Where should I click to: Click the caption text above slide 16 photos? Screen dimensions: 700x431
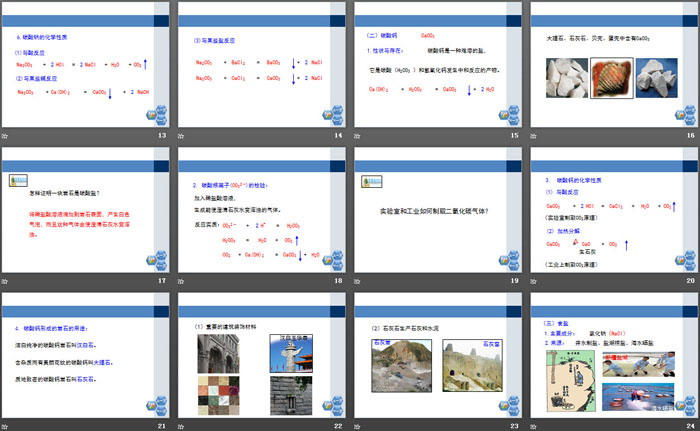(598, 38)
